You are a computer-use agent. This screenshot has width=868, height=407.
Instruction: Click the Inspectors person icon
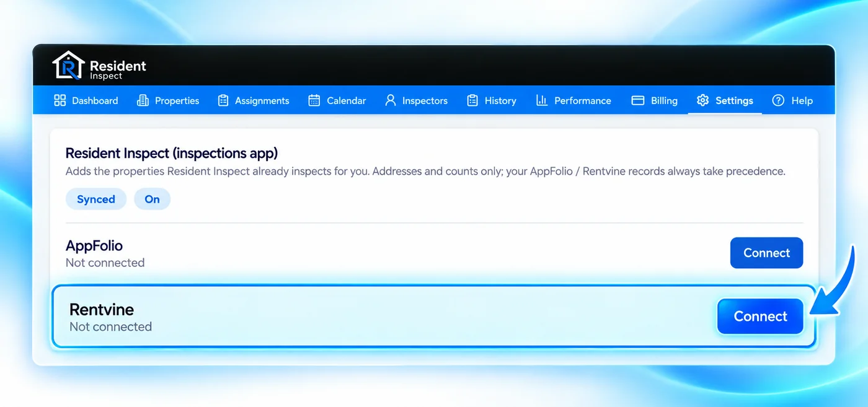[390, 100]
